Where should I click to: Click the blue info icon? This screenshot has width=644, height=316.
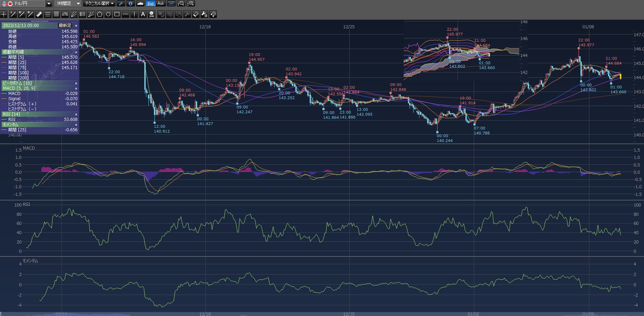click(130, 3)
